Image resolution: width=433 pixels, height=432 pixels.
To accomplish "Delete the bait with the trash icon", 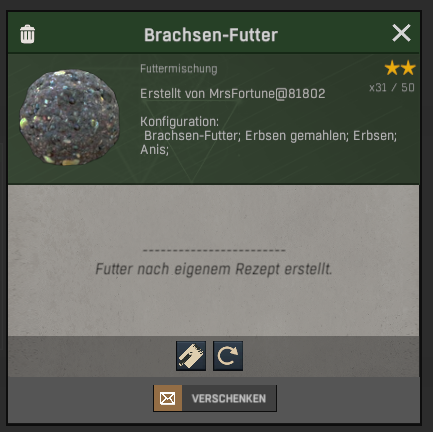I will coord(27,34).
